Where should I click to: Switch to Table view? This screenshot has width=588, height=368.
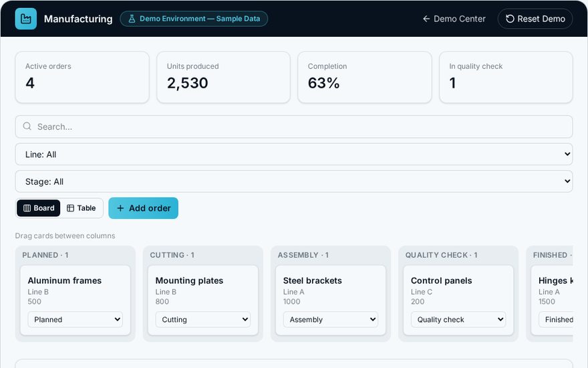coord(81,208)
